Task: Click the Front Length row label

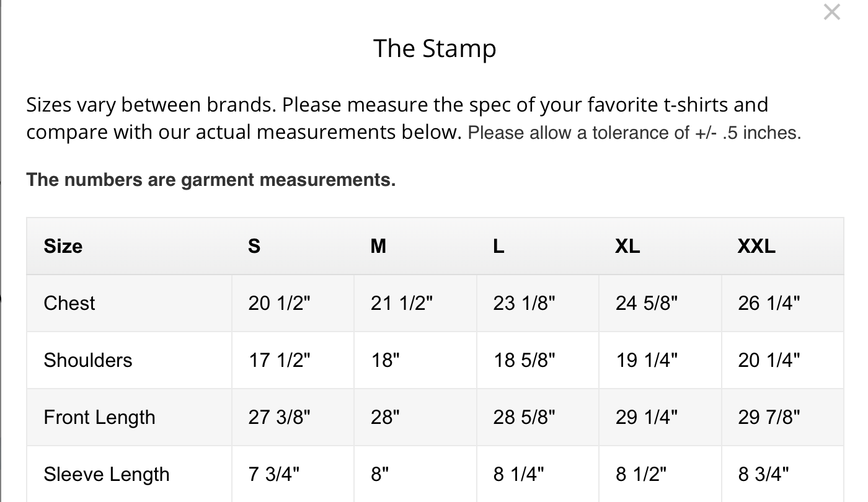Action: 99,417
